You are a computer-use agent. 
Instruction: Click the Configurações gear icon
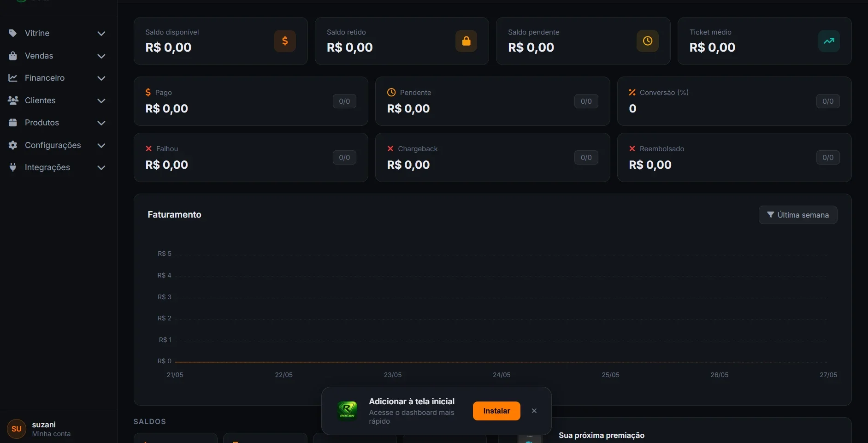click(x=13, y=145)
